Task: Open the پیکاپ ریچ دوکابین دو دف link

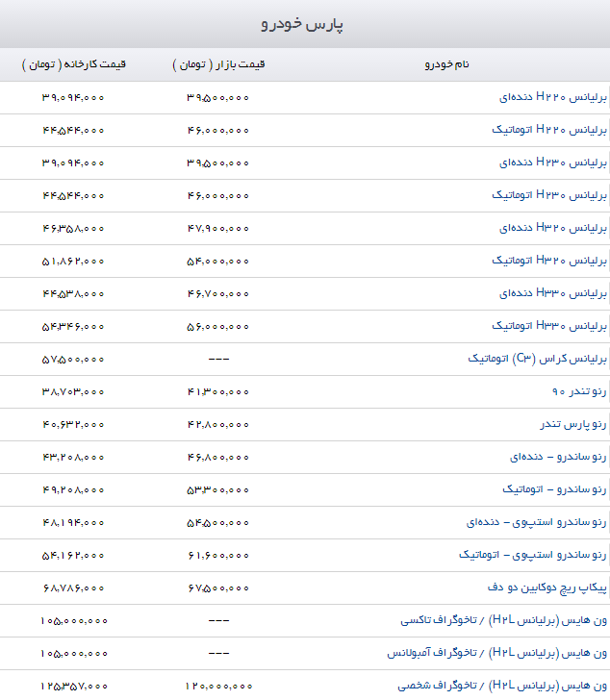Action: [x=547, y=587]
